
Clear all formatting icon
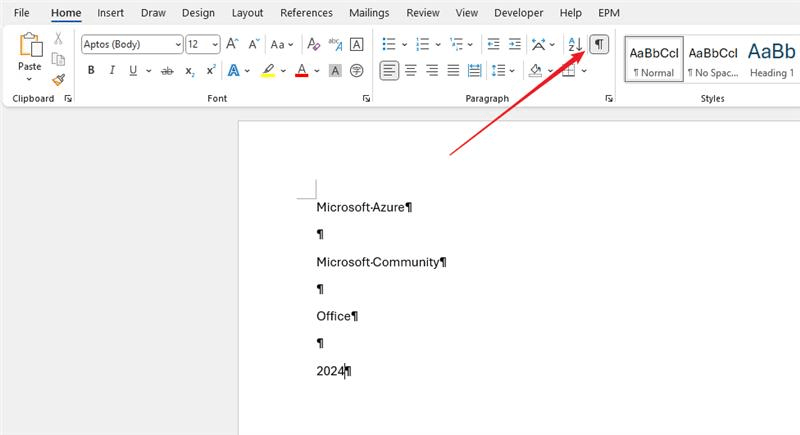313,44
